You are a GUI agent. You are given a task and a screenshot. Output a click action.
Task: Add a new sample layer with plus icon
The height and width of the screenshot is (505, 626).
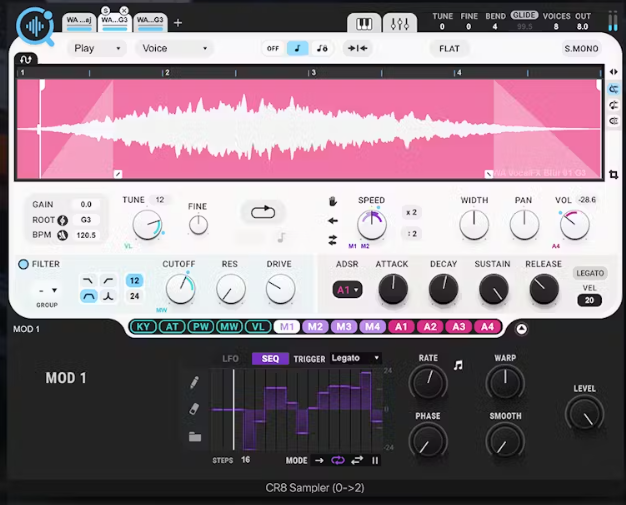click(x=178, y=23)
